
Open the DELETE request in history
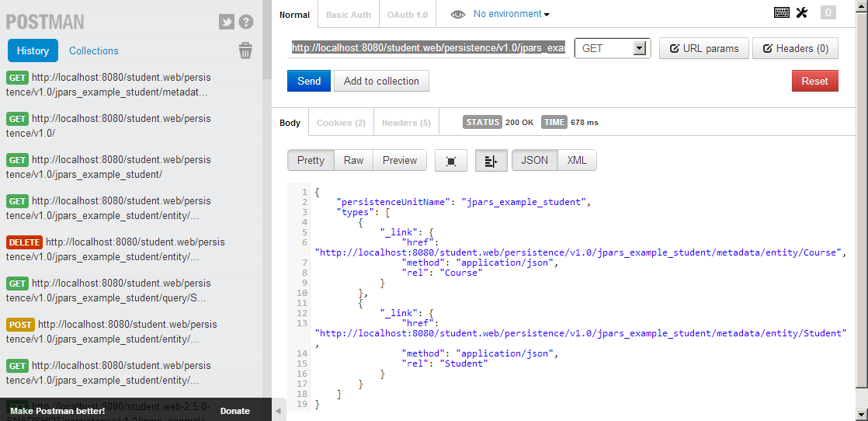click(116, 249)
